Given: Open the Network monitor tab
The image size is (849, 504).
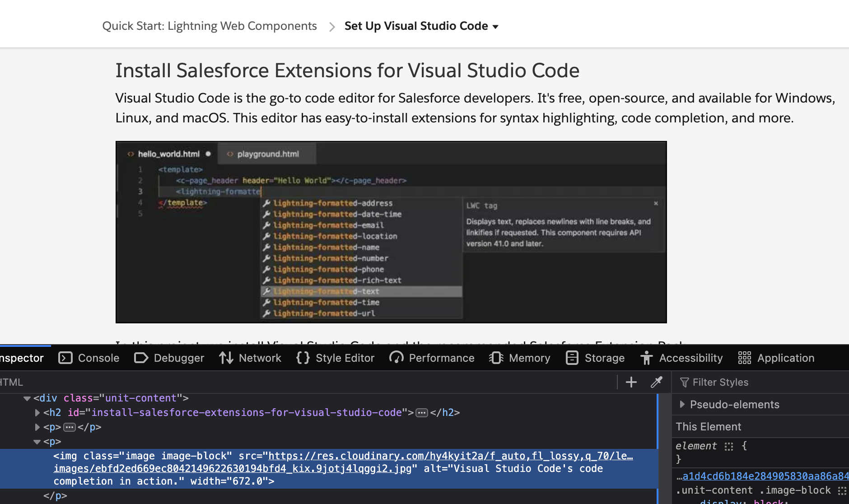Looking at the screenshot, I should 250,358.
